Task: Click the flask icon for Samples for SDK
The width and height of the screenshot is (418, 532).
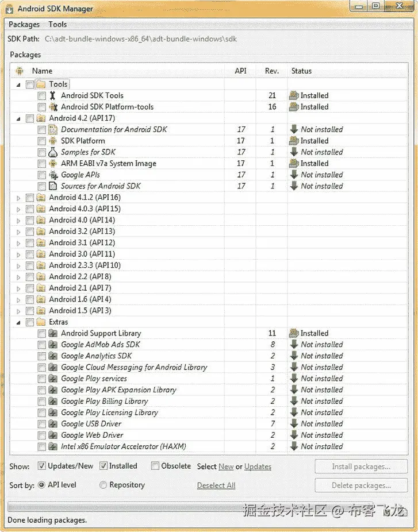Action: pos(53,152)
